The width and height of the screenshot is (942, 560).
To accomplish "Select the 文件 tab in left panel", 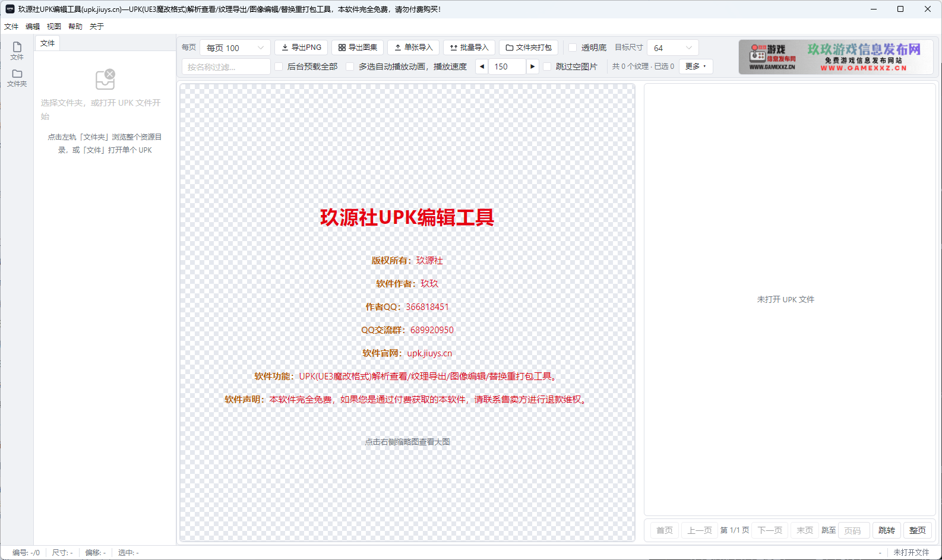I will [48, 43].
